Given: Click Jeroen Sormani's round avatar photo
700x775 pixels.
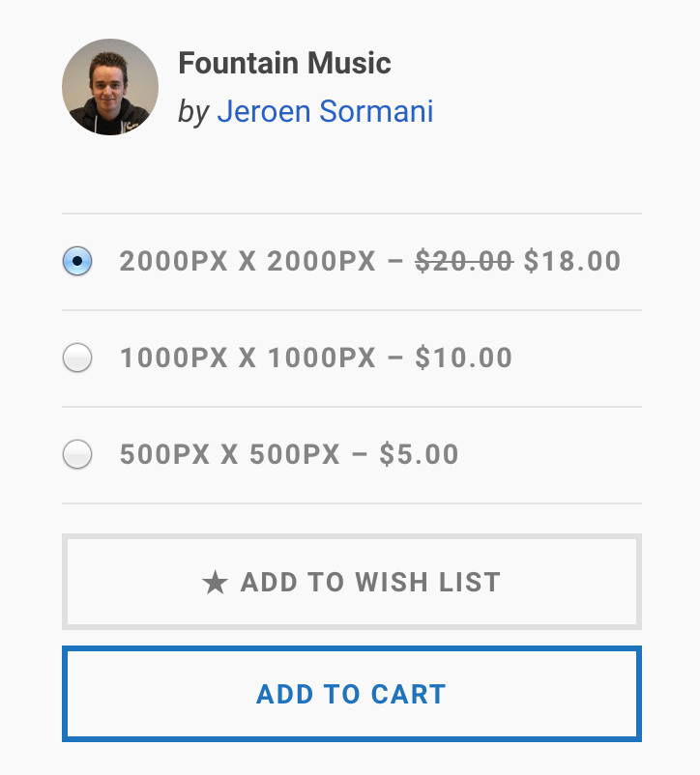Looking at the screenshot, I should click(x=110, y=87).
